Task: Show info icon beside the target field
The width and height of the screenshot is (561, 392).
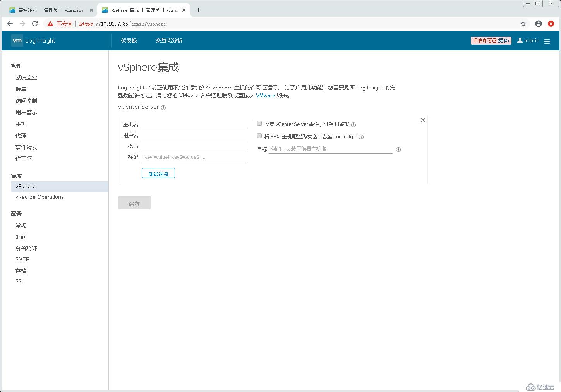Action: tap(398, 150)
